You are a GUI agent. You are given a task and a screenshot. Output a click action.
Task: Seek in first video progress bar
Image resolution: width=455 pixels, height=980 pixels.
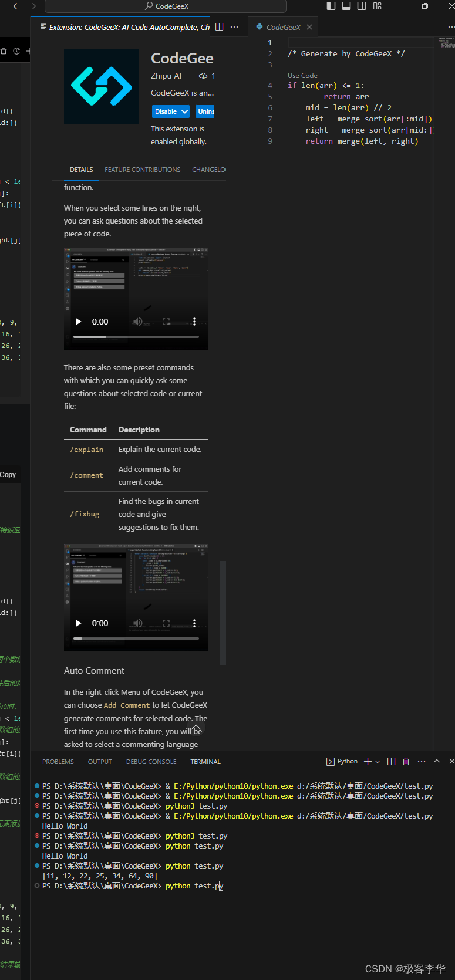click(136, 337)
